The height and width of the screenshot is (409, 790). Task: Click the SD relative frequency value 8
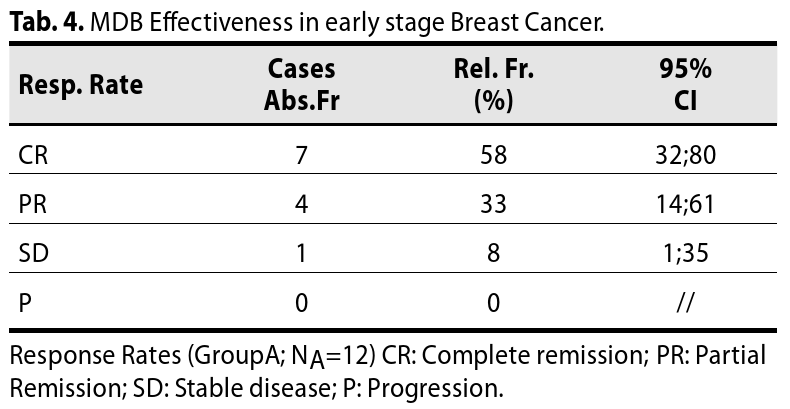point(493,253)
